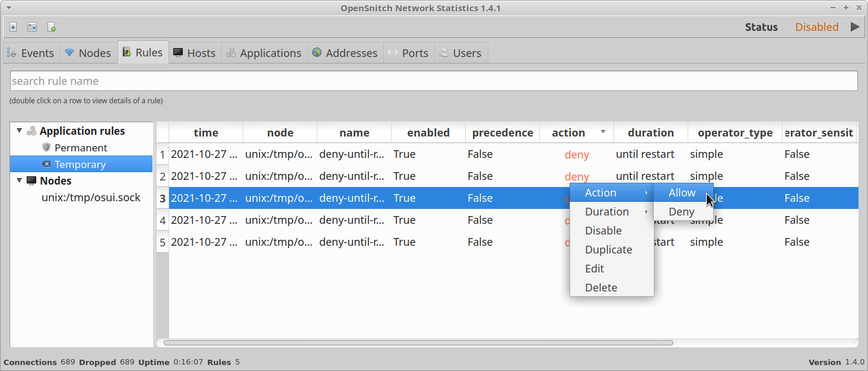Image resolution: width=868 pixels, height=371 pixels.
Task: Click the clock icon beside Temporary
Action: (46, 164)
